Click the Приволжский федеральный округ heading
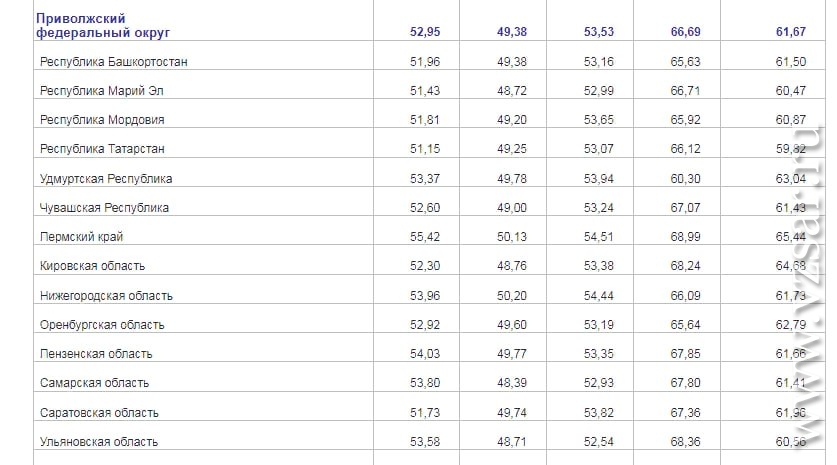The height and width of the screenshot is (465, 837). pos(102,26)
